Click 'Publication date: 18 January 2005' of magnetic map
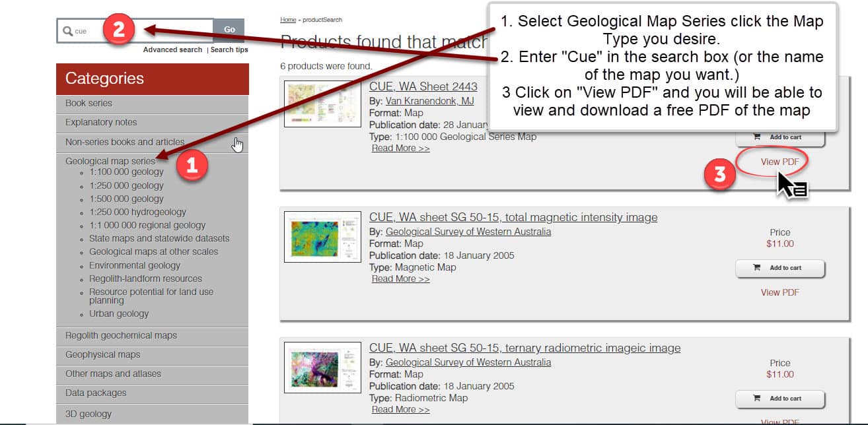The image size is (868, 425). 441,255
